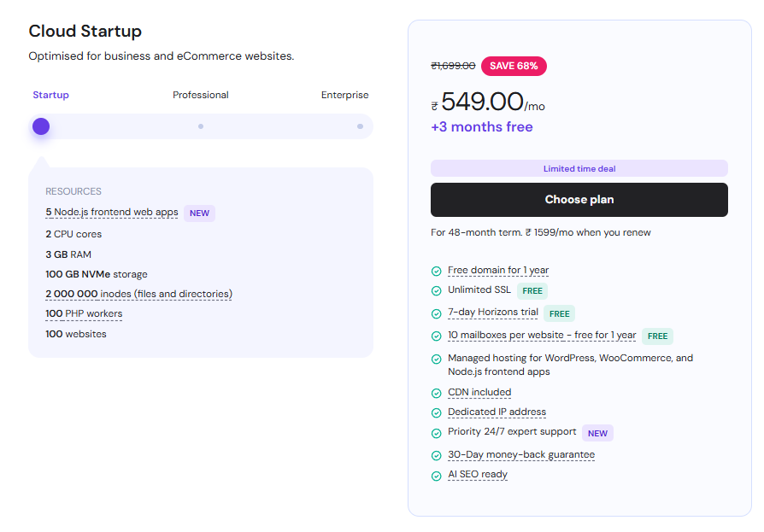Screen dimensions: 764x532
Task: Switch to the Enterprise tab
Action: (345, 95)
